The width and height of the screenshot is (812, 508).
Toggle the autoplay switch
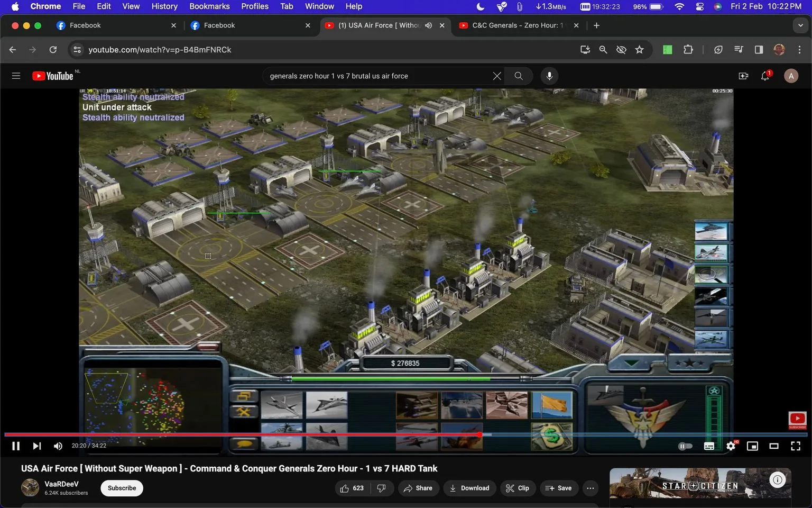click(685, 446)
